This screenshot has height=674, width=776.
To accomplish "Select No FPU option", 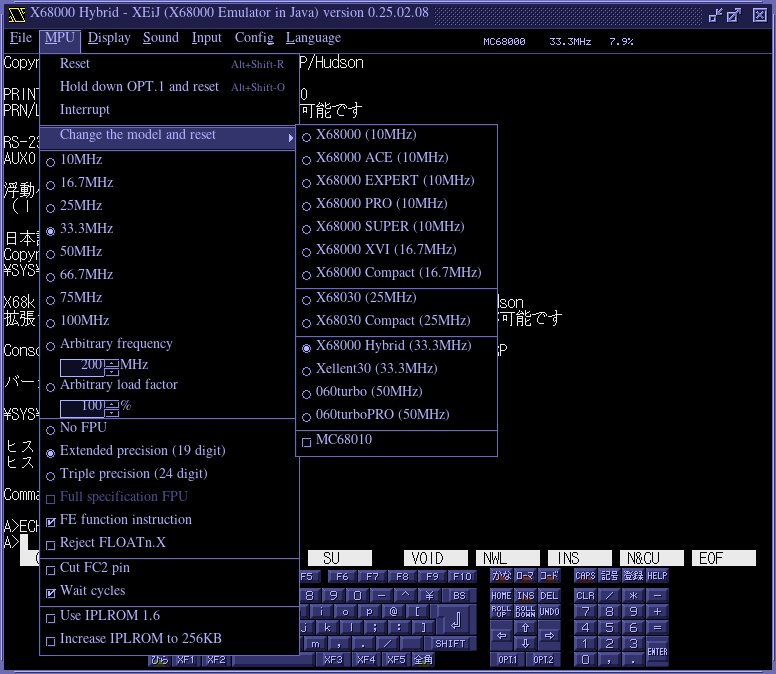I will click(169, 428).
